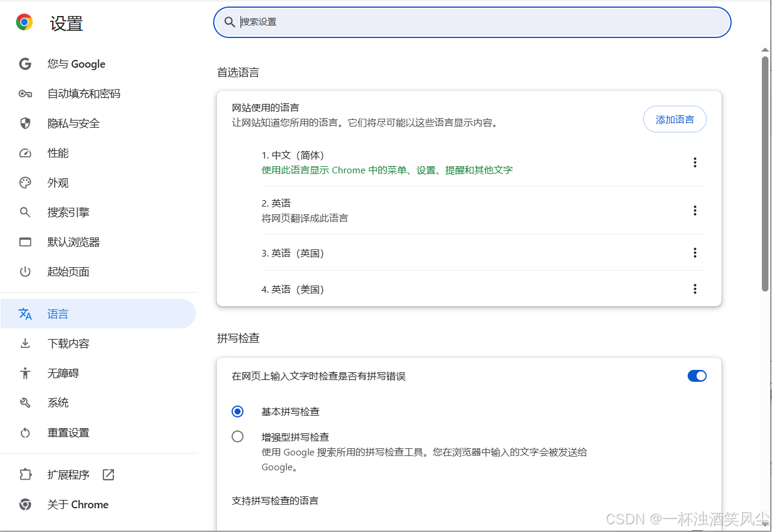Viewport: 772px width, 532px height.
Task: Click the speedometer icon for 性能
Action: point(25,153)
